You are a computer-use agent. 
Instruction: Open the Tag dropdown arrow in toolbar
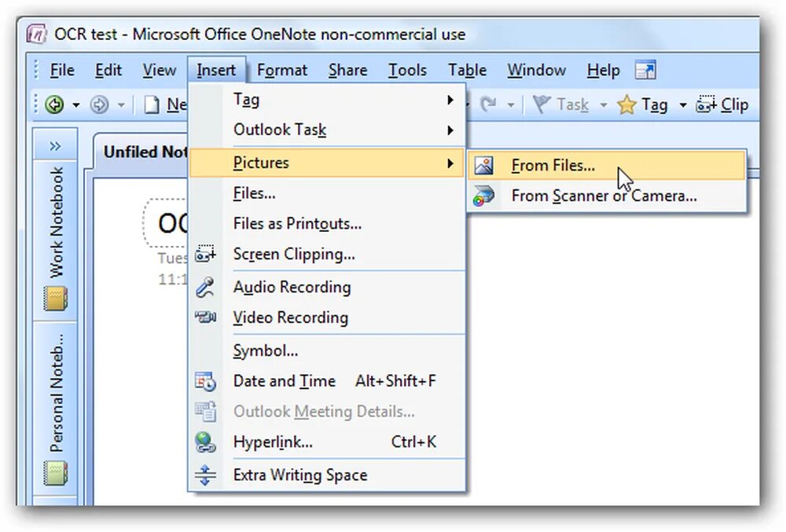point(683,105)
